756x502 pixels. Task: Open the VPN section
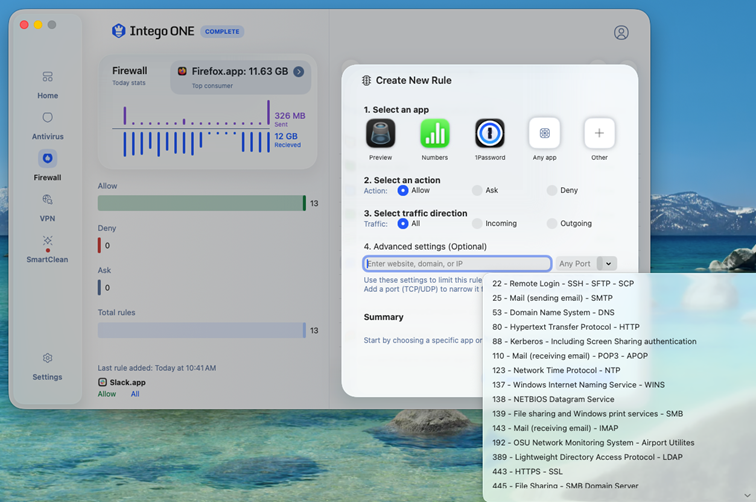pyautogui.click(x=47, y=207)
